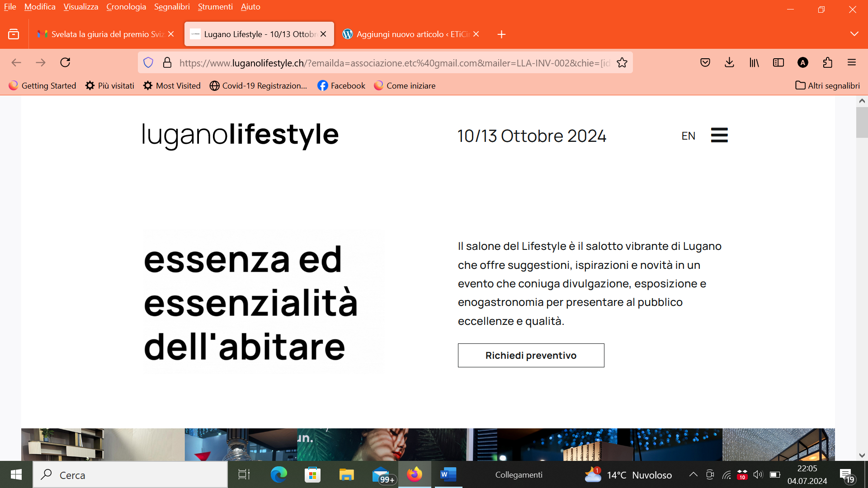The height and width of the screenshot is (488, 868).
Task: Open Microsoft Store from taskbar
Action: [312, 474]
